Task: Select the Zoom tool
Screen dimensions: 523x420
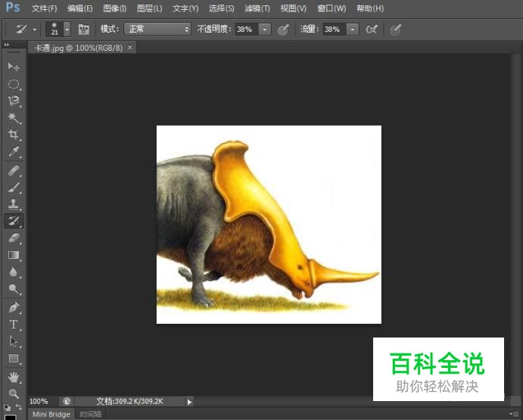Action: (x=14, y=394)
